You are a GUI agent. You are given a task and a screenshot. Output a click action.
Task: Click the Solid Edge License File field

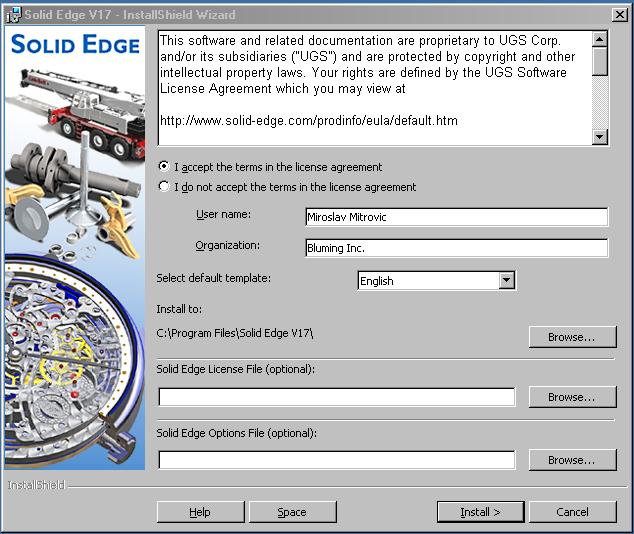coord(337,397)
